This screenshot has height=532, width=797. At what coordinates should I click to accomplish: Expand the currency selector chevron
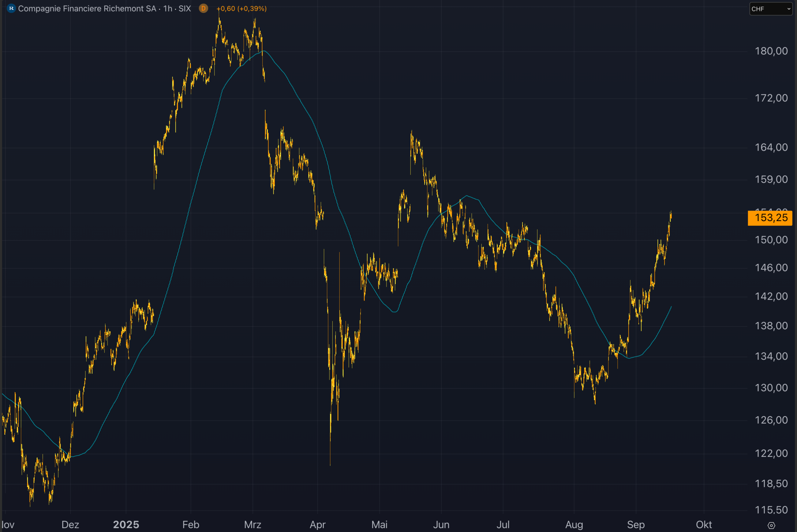click(x=788, y=9)
